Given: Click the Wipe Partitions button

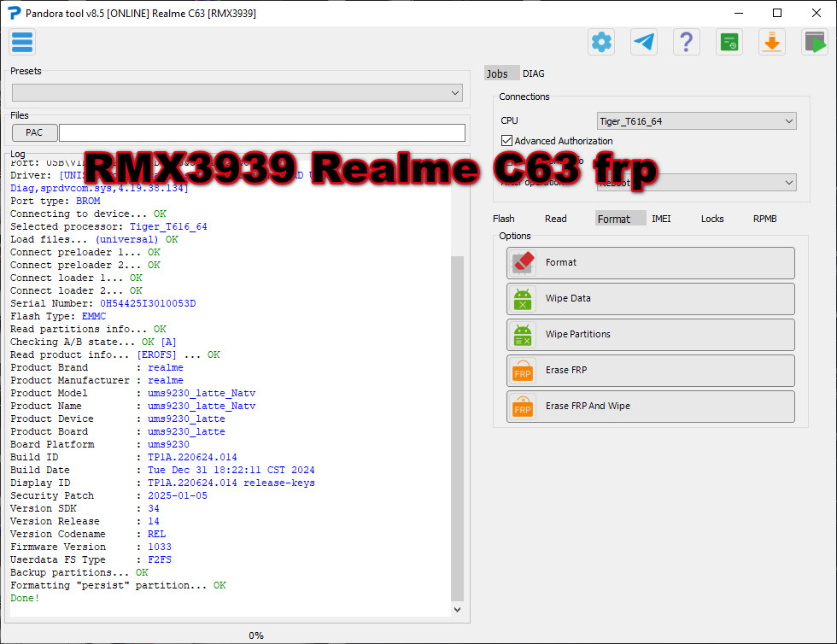Looking at the screenshot, I should (x=650, y=334).
